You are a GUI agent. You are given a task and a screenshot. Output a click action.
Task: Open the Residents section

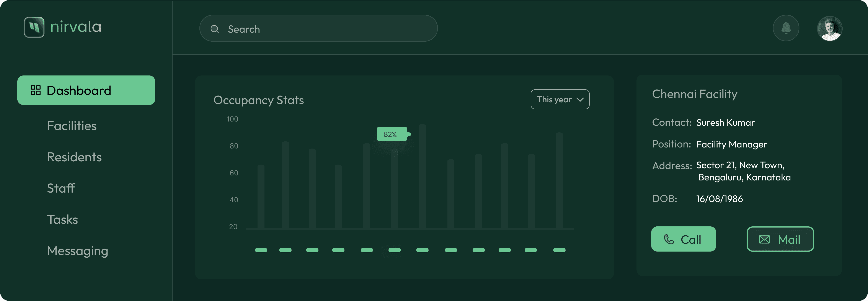pyautogui.click(x=74, y=157)
